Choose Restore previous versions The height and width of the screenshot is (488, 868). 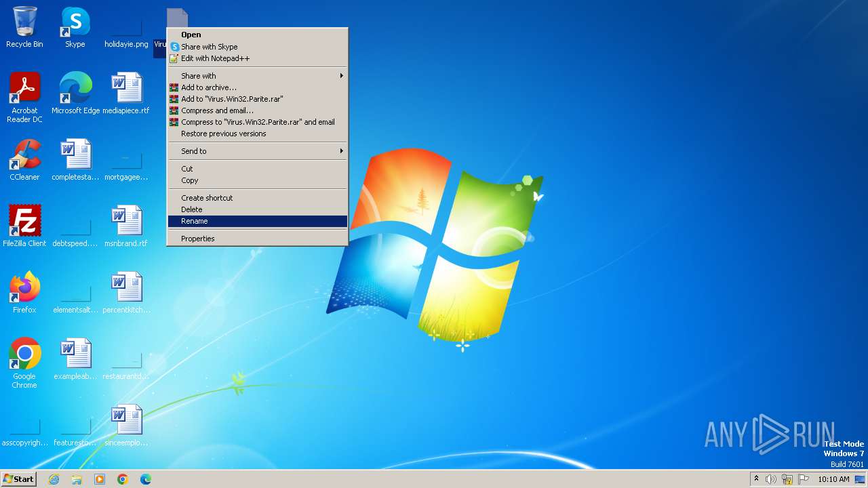258,134
